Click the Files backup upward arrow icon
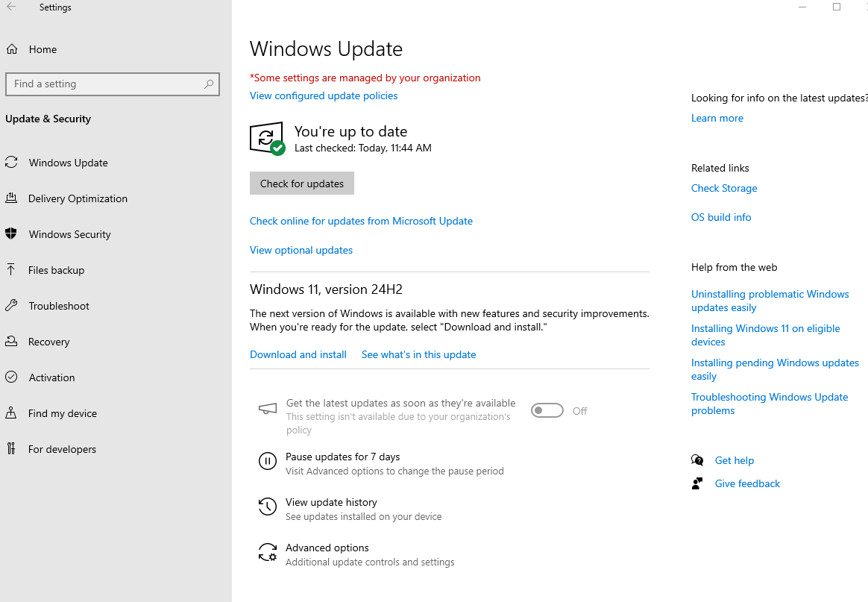The width and height of the screenshot is (868, 602). [x=11, y=270]
